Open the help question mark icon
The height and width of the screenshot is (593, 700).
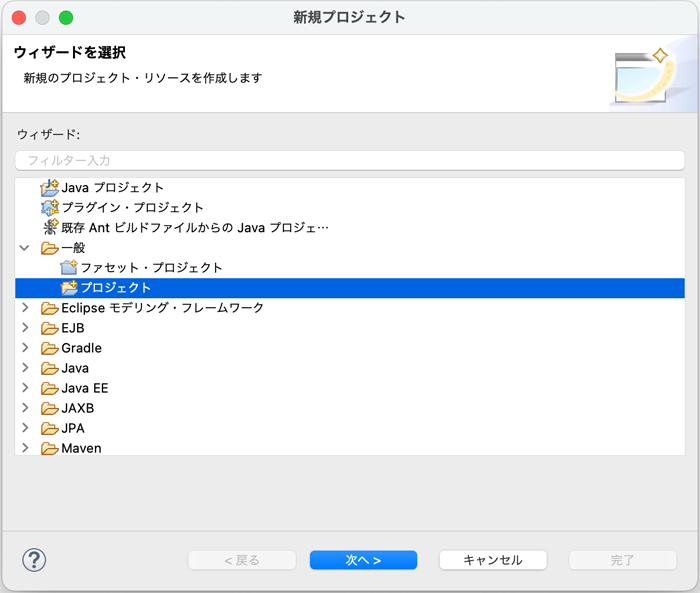pyautogui.click(x=34, y=560)
